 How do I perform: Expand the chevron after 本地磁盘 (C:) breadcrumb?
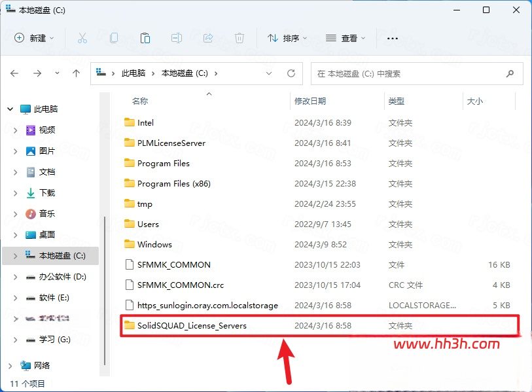tap(216, 73)
